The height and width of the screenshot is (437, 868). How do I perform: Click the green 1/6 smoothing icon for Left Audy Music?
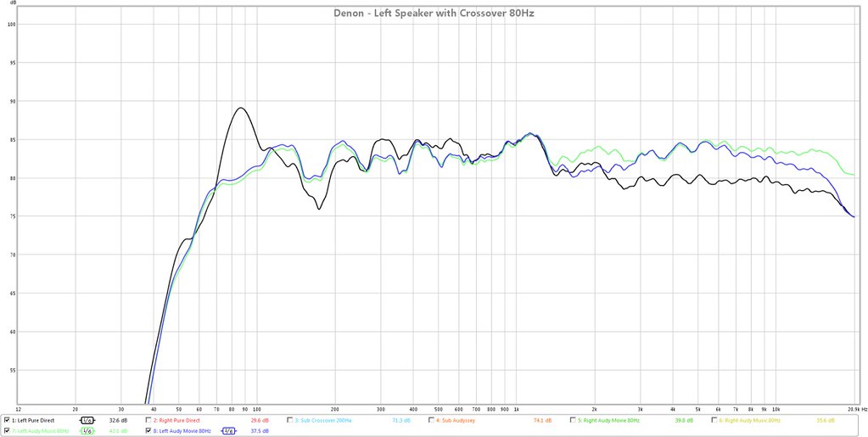click(x=87, y=431)
